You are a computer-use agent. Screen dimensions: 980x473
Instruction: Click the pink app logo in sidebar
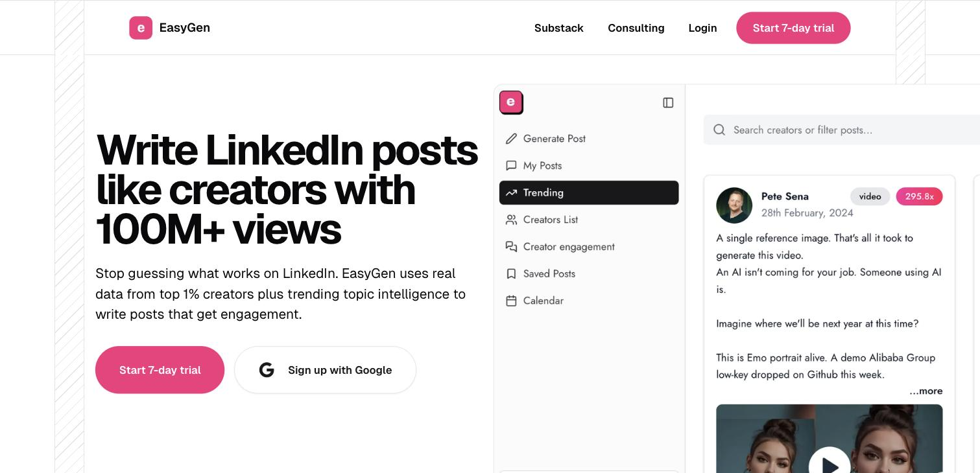point(511,102)
